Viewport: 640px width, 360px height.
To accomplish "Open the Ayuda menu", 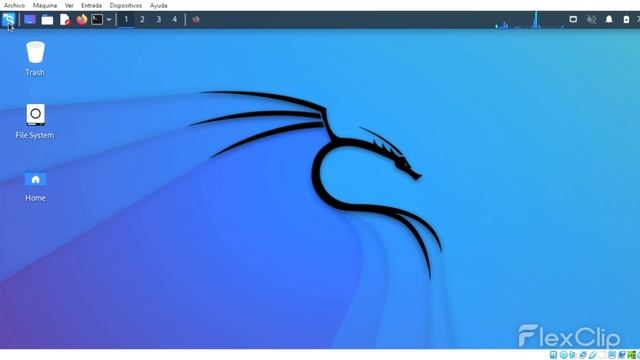I will coord(158,5).
